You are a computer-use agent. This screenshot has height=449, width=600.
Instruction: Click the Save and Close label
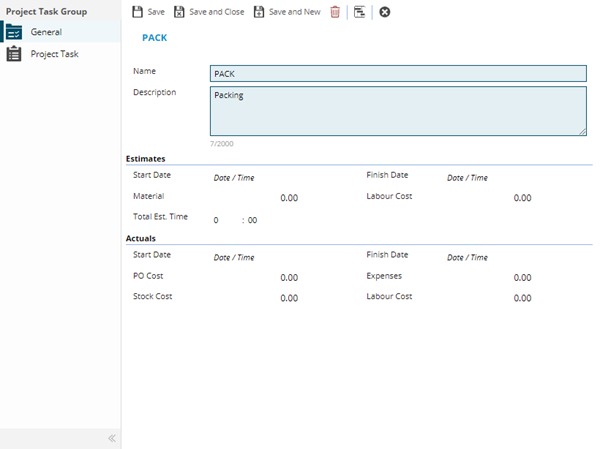click(x=217, y=12)
